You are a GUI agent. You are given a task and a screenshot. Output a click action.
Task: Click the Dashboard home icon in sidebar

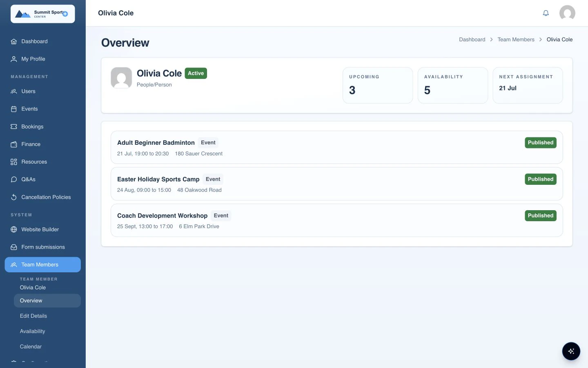click(x=14, y=41)
